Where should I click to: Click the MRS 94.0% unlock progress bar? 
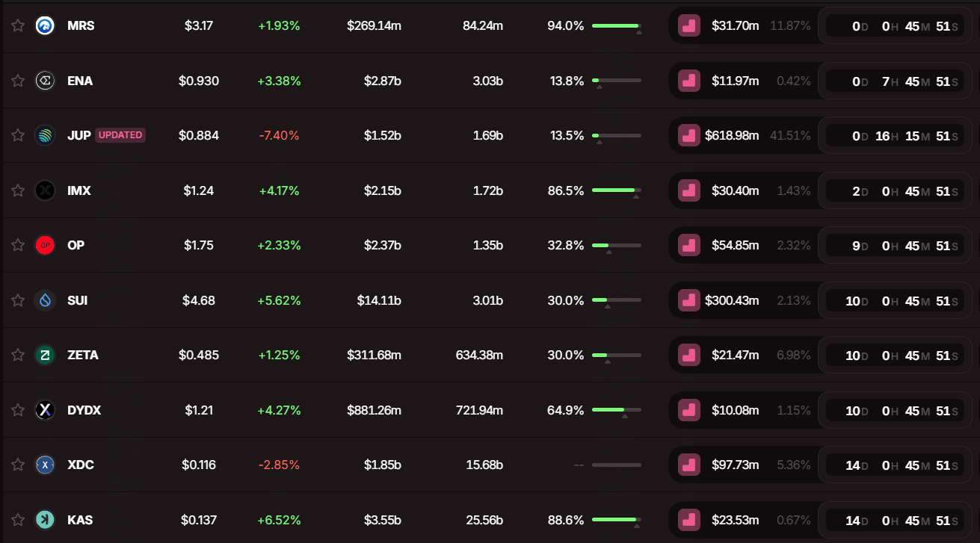[616, 25]
